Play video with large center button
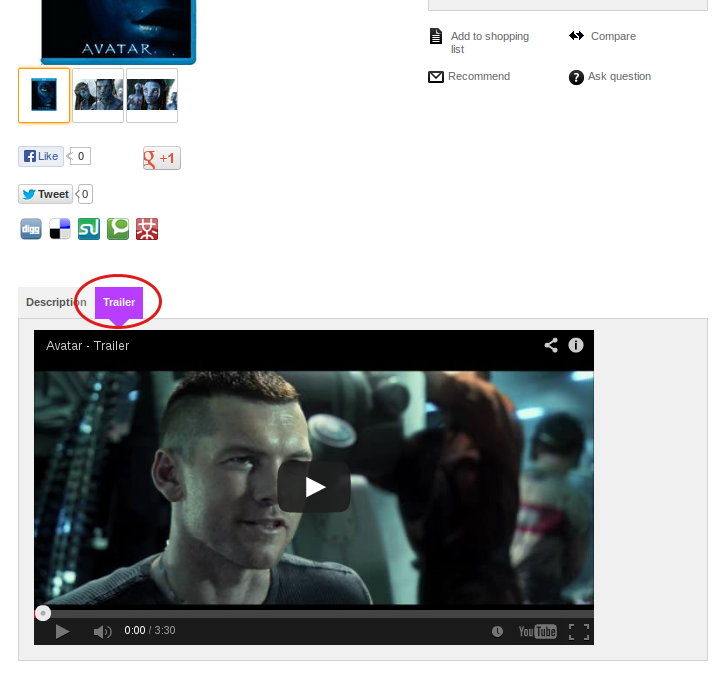This screenshot has height=673, width=720. point(314,487)
